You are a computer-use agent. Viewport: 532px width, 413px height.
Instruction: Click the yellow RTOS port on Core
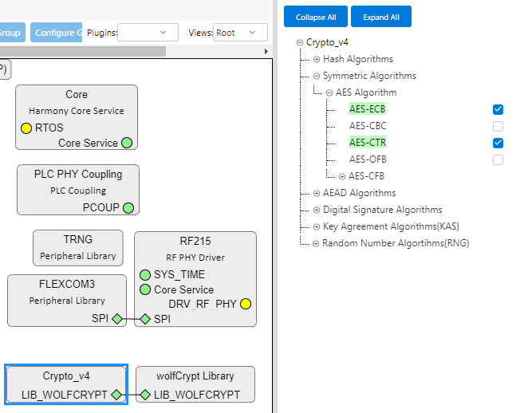(26, 128)
